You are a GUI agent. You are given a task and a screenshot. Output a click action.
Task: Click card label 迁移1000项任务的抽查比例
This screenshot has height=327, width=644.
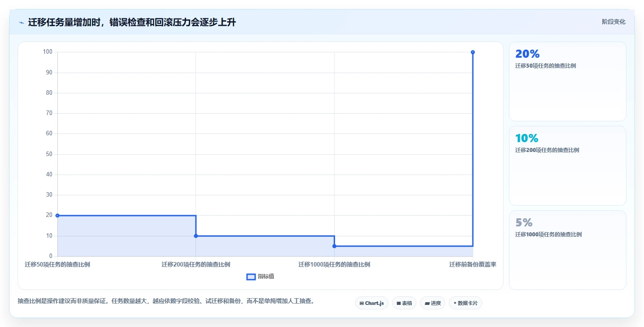coord(548,235)
